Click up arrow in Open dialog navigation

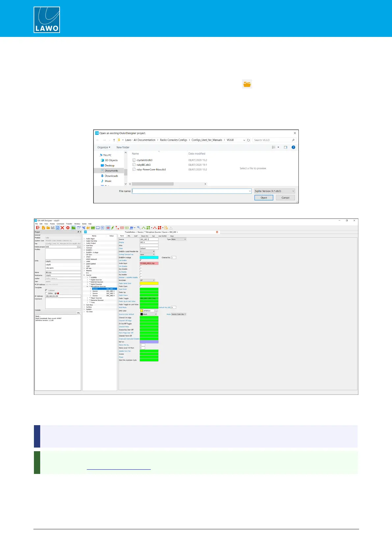(114, 140)
